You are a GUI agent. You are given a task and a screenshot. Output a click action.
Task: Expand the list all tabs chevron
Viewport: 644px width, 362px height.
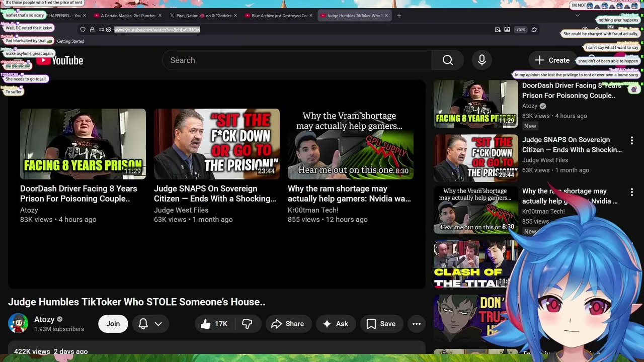coord(578,16)
